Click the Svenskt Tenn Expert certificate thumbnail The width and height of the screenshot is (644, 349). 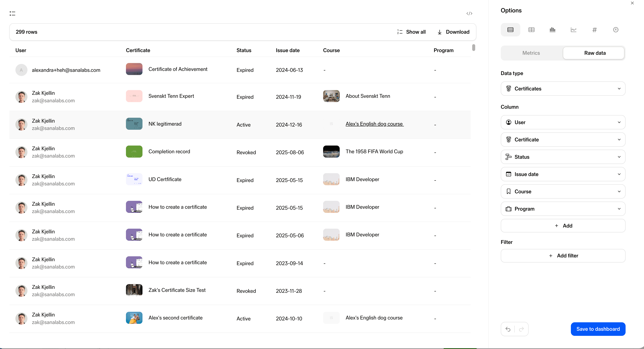(134, 96)
